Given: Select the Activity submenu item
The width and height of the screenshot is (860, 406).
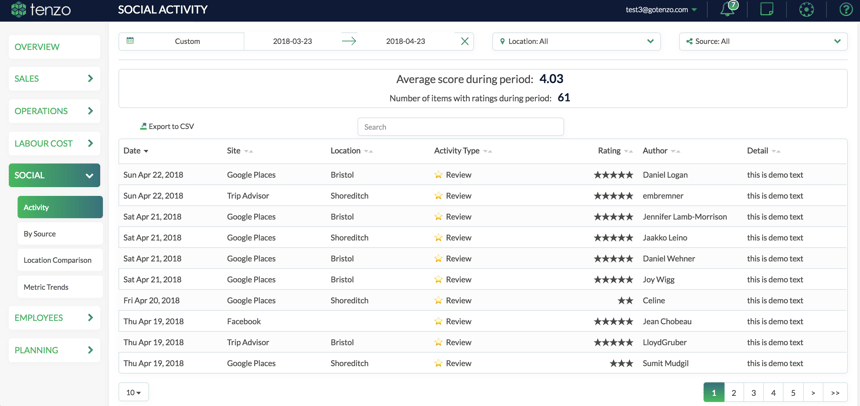Looking at the screenshot, I should [x=60, y=207].
